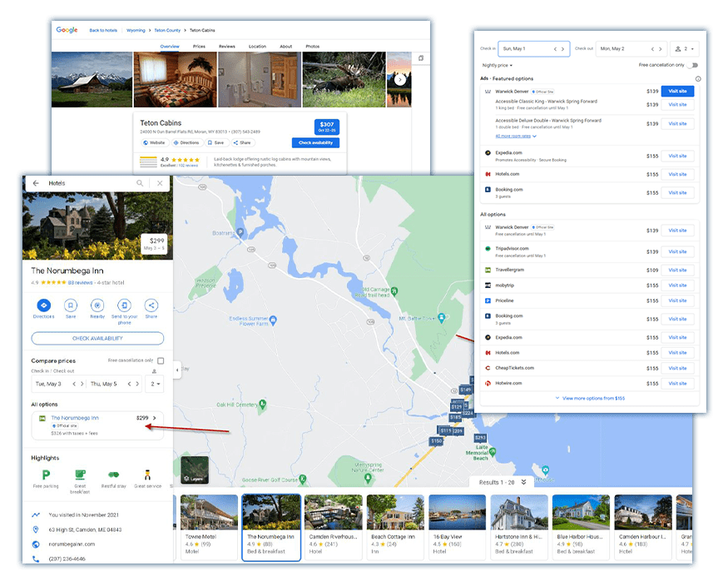Viewport: 728px width, 586px height.
Task: Click the back arrow in the Hotels panel
Action: point(34,183)
